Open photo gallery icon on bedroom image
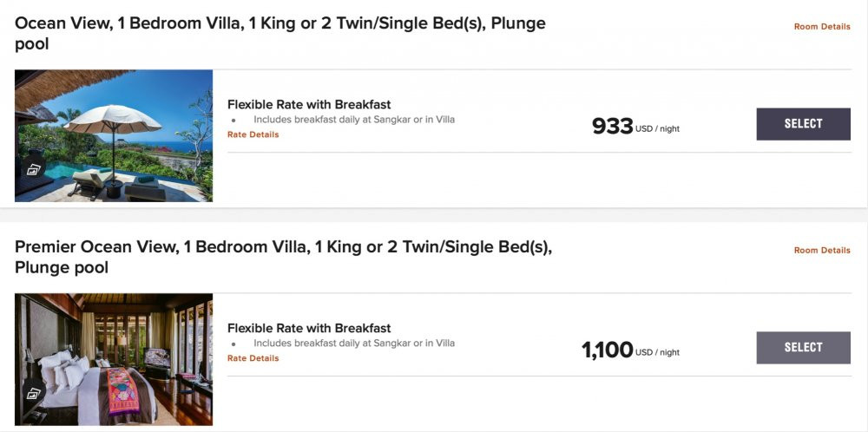Image resolution: width=868 pixels, height=432 pixels. coord(33,393)
